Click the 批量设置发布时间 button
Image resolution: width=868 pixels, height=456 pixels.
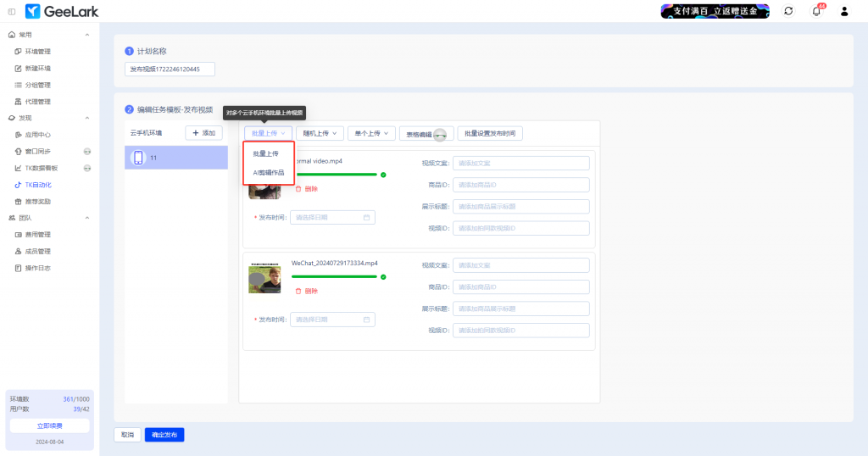[490, 133]
